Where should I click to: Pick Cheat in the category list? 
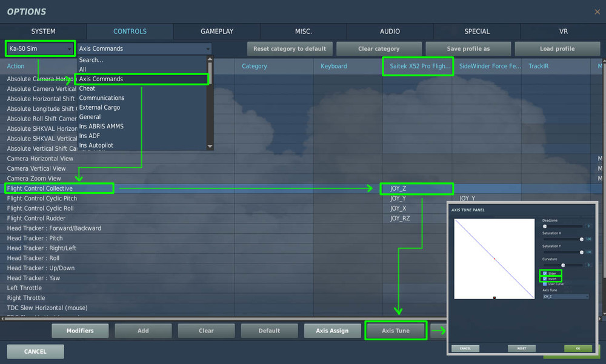[x=142, y=88]
